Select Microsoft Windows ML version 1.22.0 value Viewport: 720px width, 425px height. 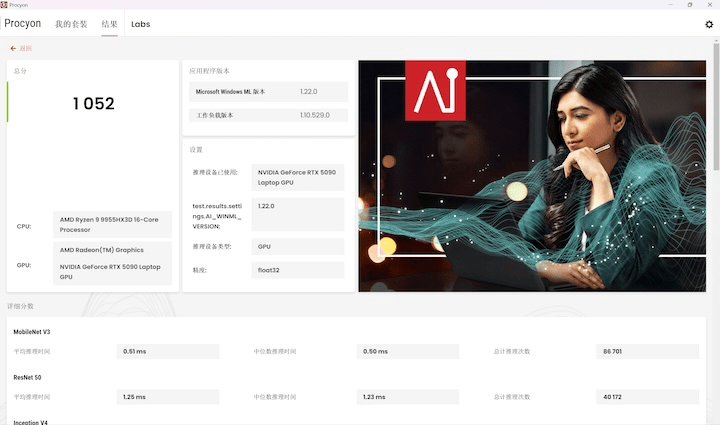pos(309,91)
